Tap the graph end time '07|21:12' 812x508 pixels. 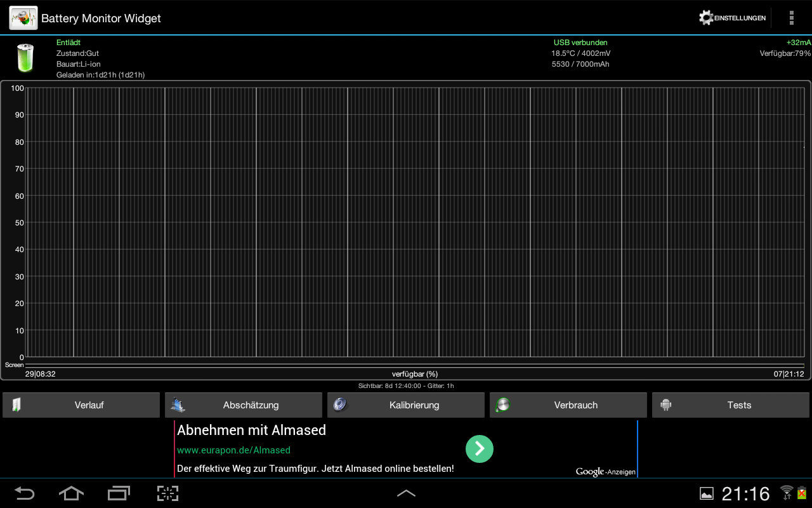[789, 374]
